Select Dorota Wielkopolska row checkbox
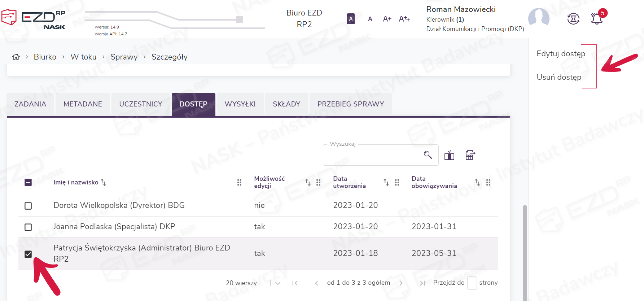644x301 pixels. click(x=28, y=206)
